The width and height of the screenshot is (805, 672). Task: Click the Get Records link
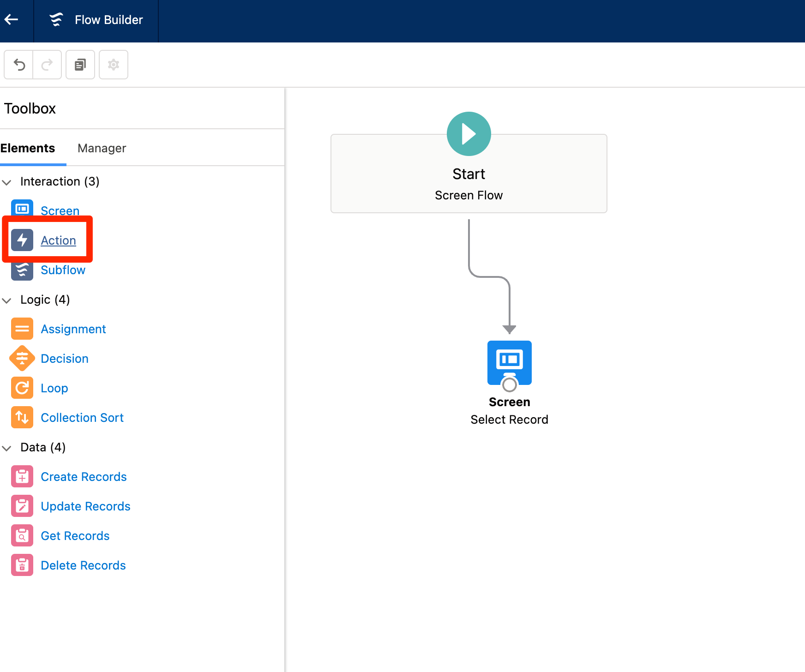pyautogui.click(x=75, y=536)
